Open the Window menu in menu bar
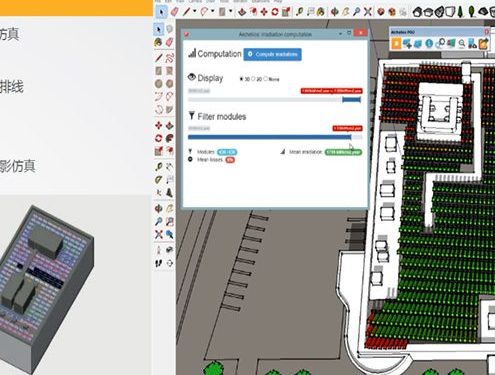Viewport: 495px width, 375px height. point(240,1)
